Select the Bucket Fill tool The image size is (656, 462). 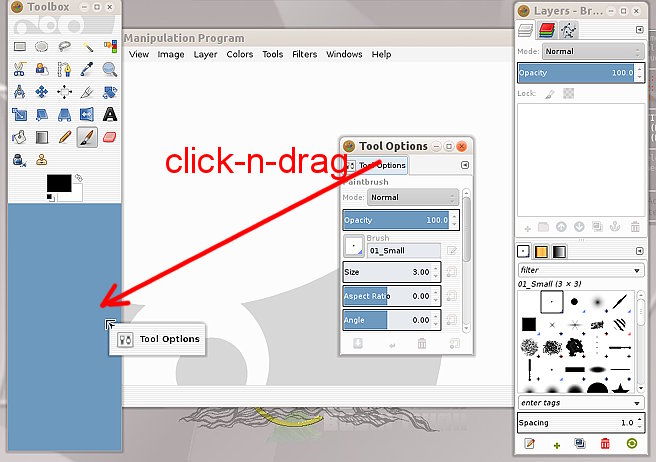19,137
